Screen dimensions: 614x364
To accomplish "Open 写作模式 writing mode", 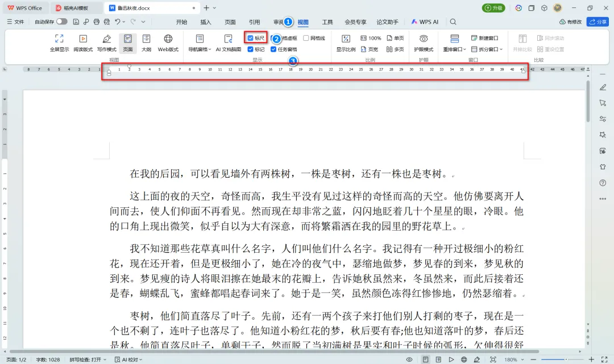I will pos(106,43).
